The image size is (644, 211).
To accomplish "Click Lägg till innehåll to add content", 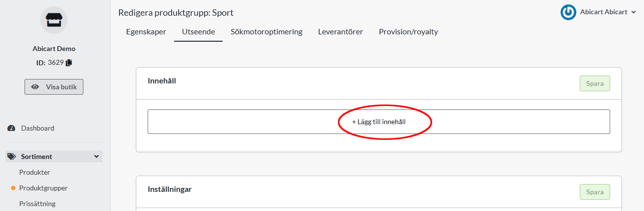I will coord(379,122).
